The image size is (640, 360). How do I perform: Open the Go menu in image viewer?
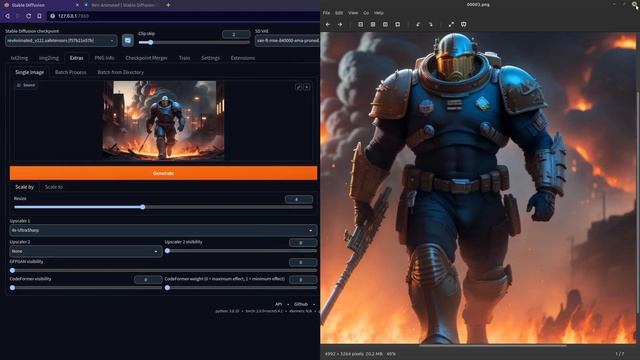[366, 13]
